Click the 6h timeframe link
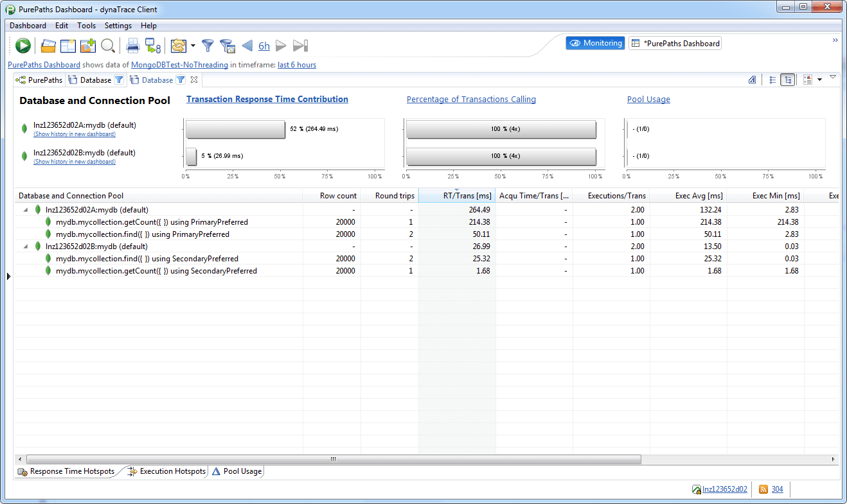This screenshot has height=504, width=847. pos(264,46)
